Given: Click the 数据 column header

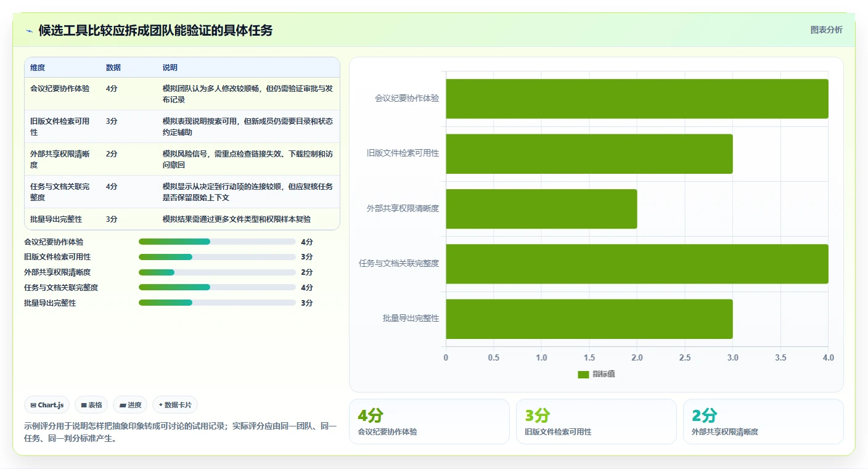Looking at the screenshot, I should [113, 68].
